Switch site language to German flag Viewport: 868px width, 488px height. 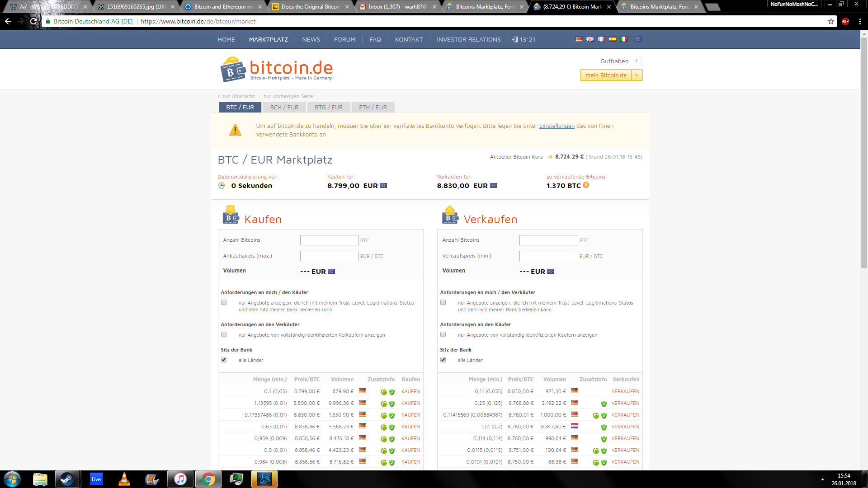(579, 39)
